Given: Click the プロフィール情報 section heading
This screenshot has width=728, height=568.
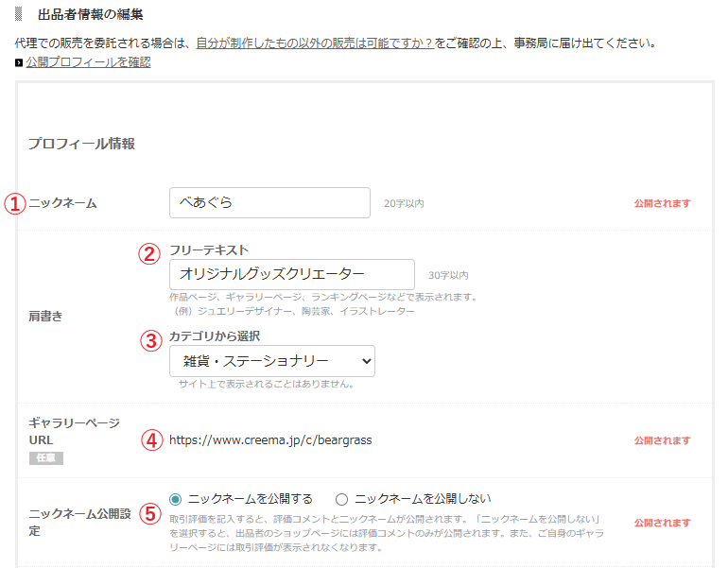Looking at the screenshot, I should [81, 144].
